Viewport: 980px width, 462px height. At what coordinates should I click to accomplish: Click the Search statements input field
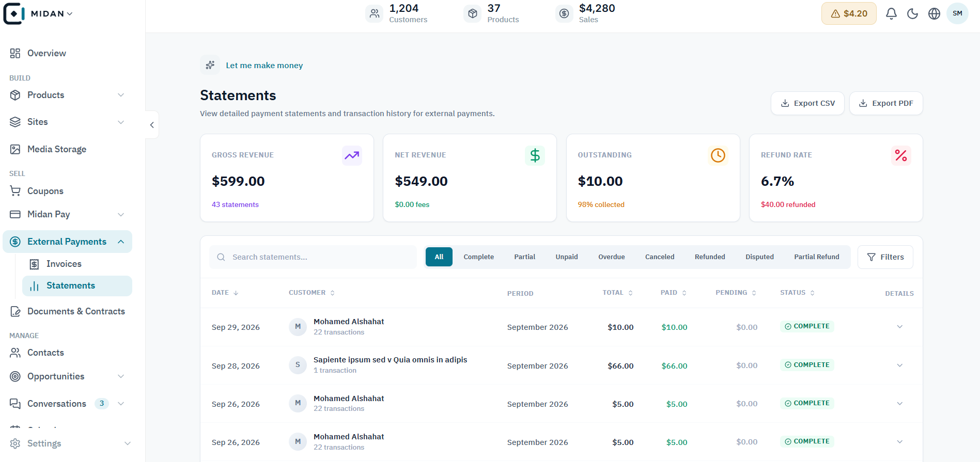pos(313,257)
